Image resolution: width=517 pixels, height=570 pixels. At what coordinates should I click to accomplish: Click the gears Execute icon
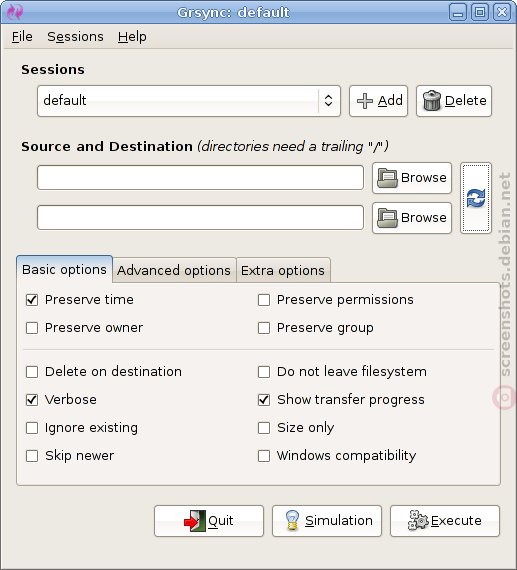[418, 520]
